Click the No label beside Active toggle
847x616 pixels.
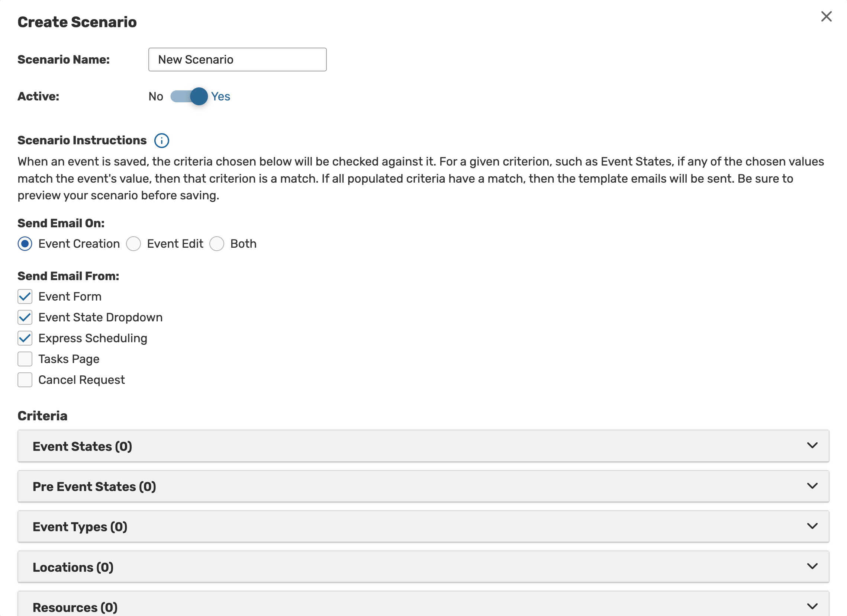tap(156, 97)
